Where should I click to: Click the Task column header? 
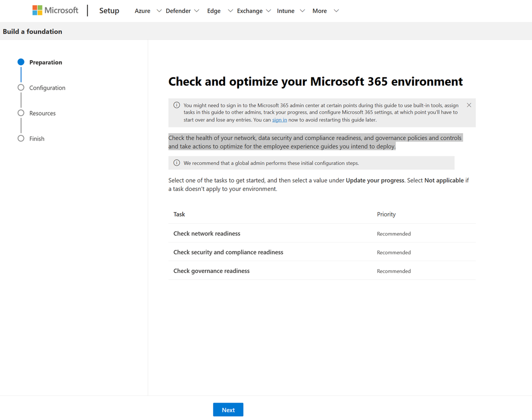(x=179, y=214)
